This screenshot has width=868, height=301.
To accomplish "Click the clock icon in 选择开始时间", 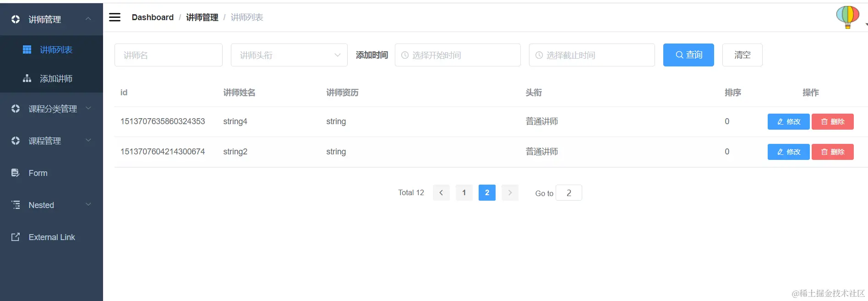I will point(405,55).
